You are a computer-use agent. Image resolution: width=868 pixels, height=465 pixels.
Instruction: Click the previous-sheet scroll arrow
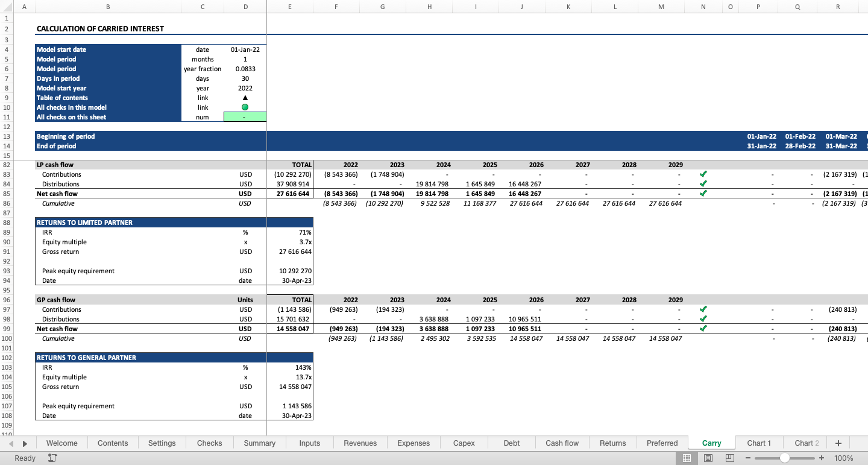10,443
